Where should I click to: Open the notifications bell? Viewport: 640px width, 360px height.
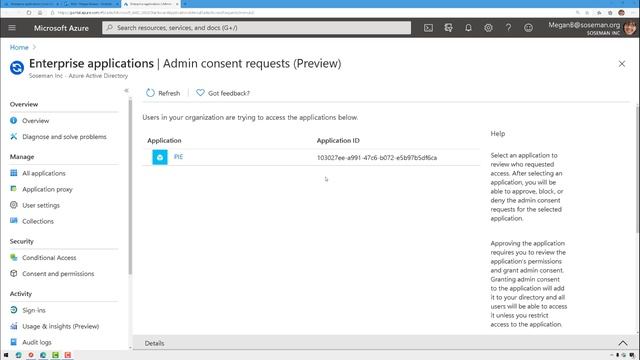point(468,28)
